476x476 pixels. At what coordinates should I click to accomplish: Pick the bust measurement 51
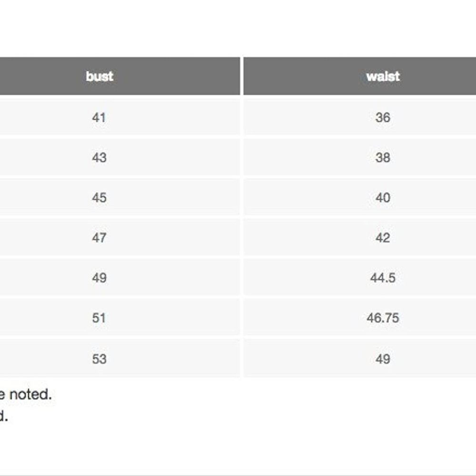pyautogui.click(x=99, y=317)
